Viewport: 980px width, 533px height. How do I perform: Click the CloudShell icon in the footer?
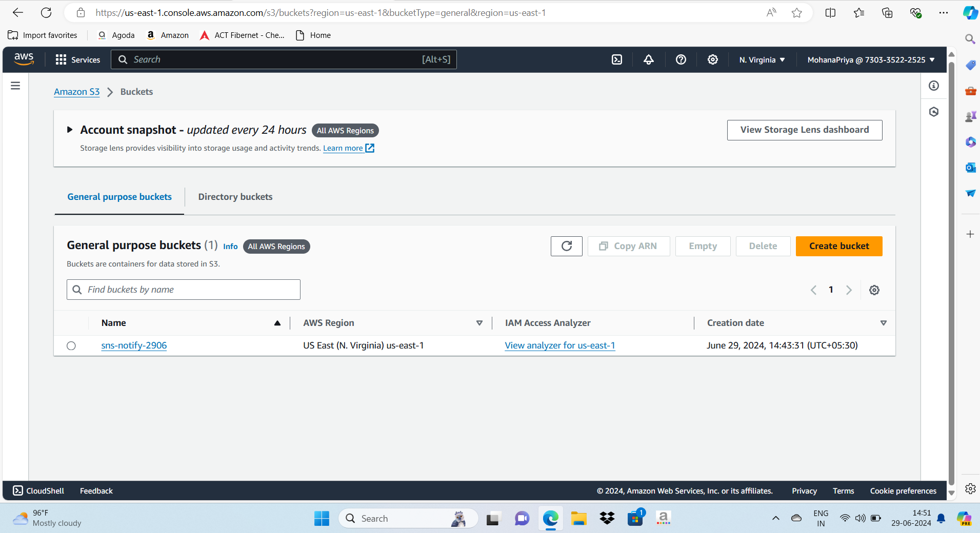coord(18,490)
